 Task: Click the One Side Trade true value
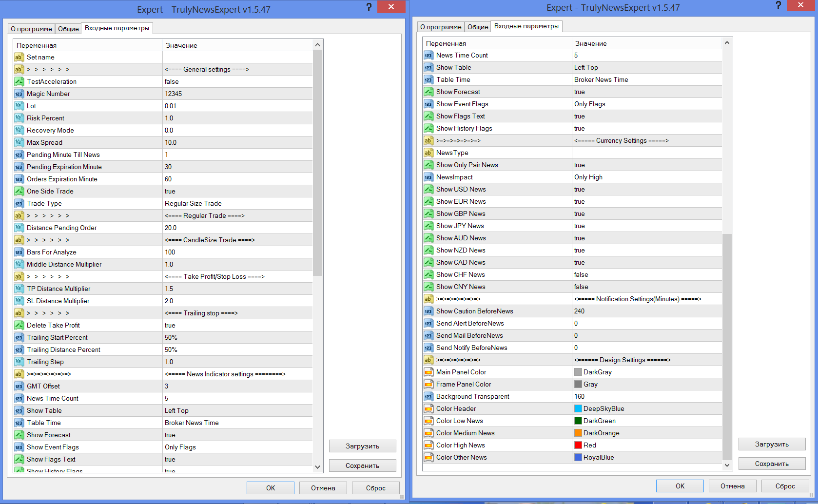(170, 191)
